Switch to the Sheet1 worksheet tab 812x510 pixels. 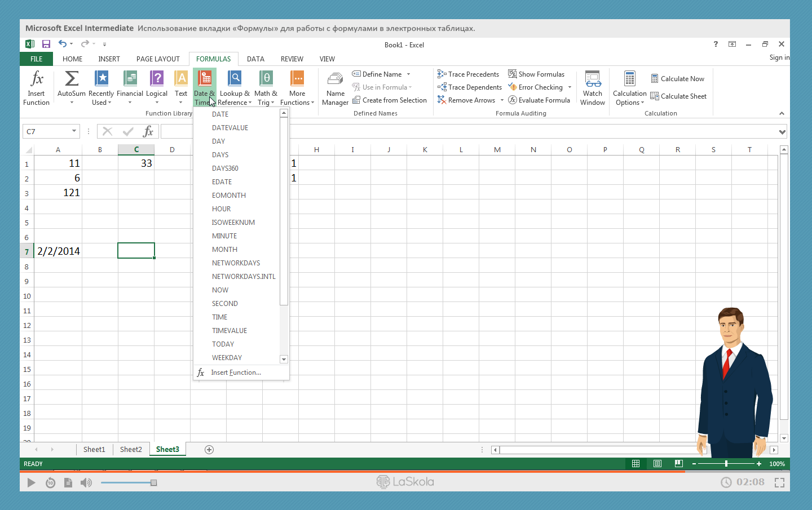(x=94, y=450)
